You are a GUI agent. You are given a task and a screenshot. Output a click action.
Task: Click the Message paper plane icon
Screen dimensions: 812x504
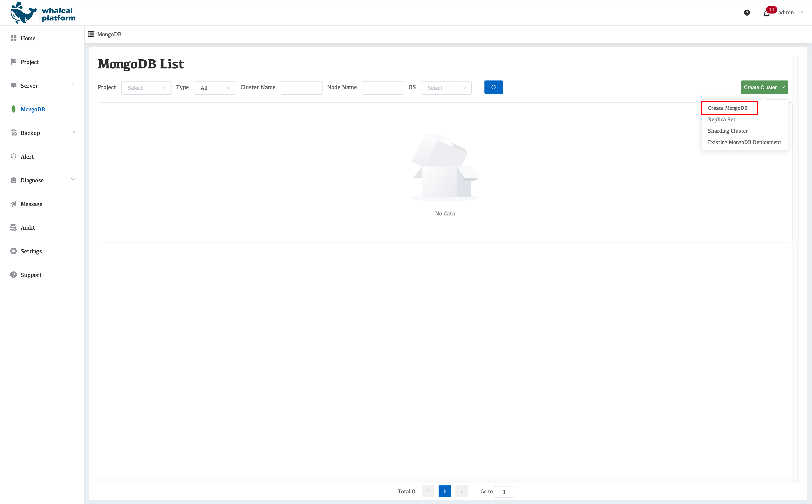click(x=13, y=204)
